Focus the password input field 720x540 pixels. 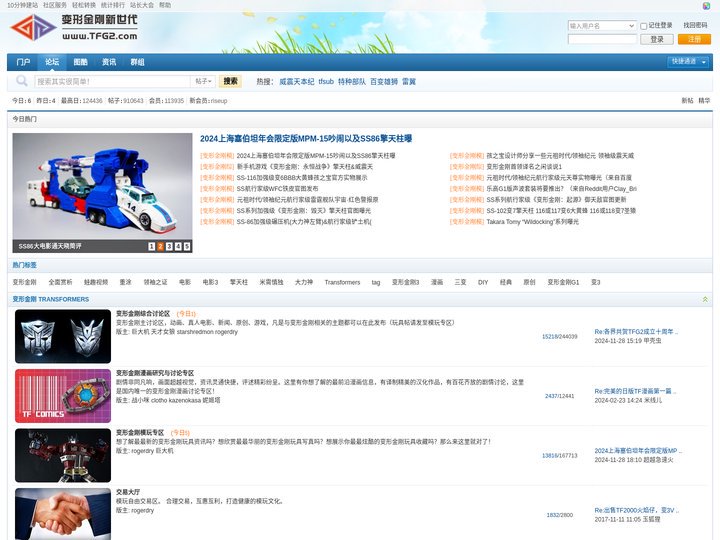pos(602,39)
